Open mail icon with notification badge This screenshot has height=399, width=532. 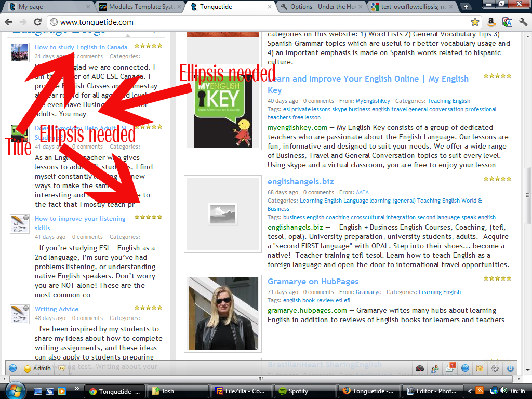click(450, 367)
